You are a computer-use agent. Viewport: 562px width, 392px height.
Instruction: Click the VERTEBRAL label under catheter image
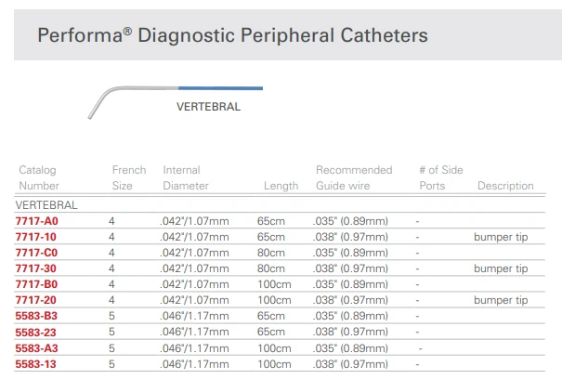click(208, 107)
